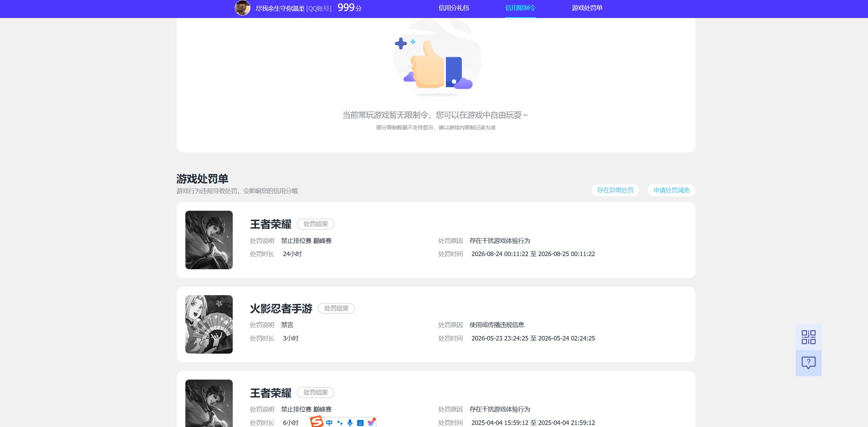Click the Sogou input method logo
This screenshot has height=427, width=868.
316,421
